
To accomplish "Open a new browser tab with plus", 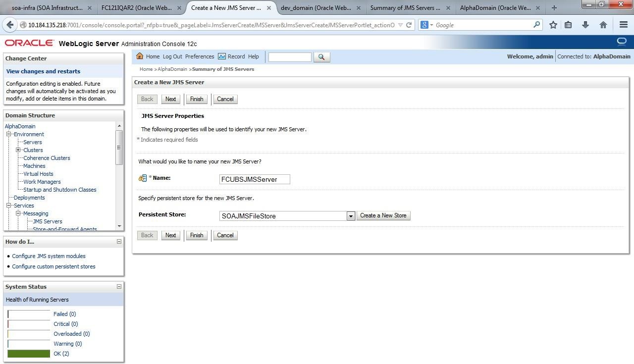I will pos(554,8).
